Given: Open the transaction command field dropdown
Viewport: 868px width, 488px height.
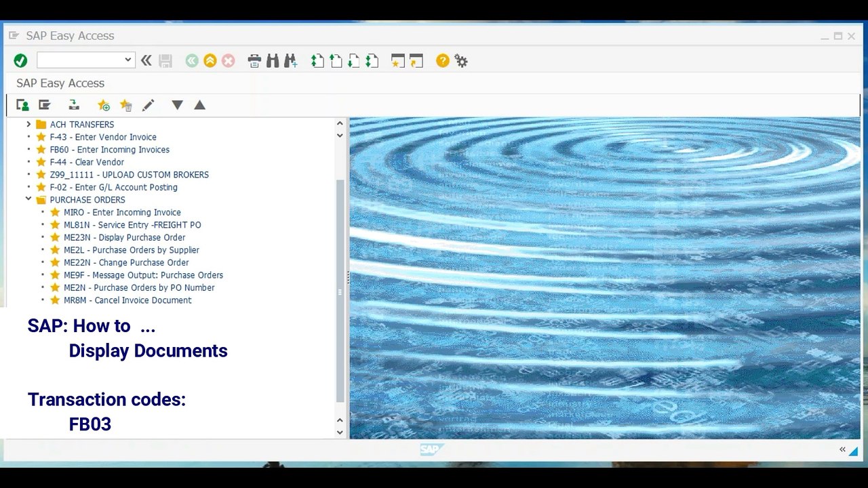Looking at the screenshot, I should (x=128, y=60).
